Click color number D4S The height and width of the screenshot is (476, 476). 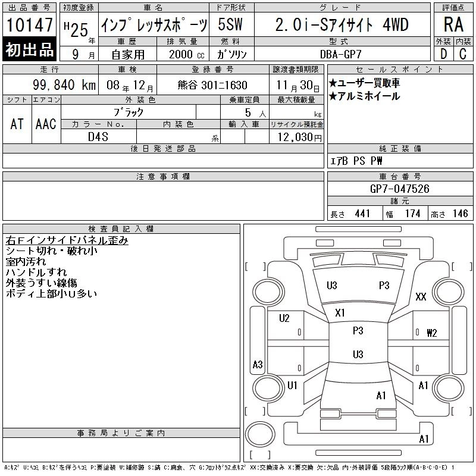[98, 137]
